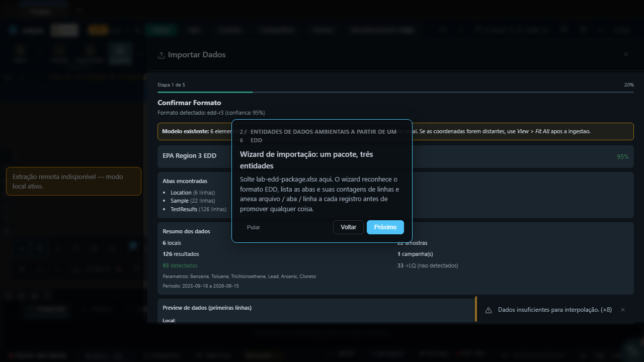The width and height of the screenshot is (644, 362).
Task: Select the 'EPA Region 3 EDD' format row
Action: click(395, 156)
